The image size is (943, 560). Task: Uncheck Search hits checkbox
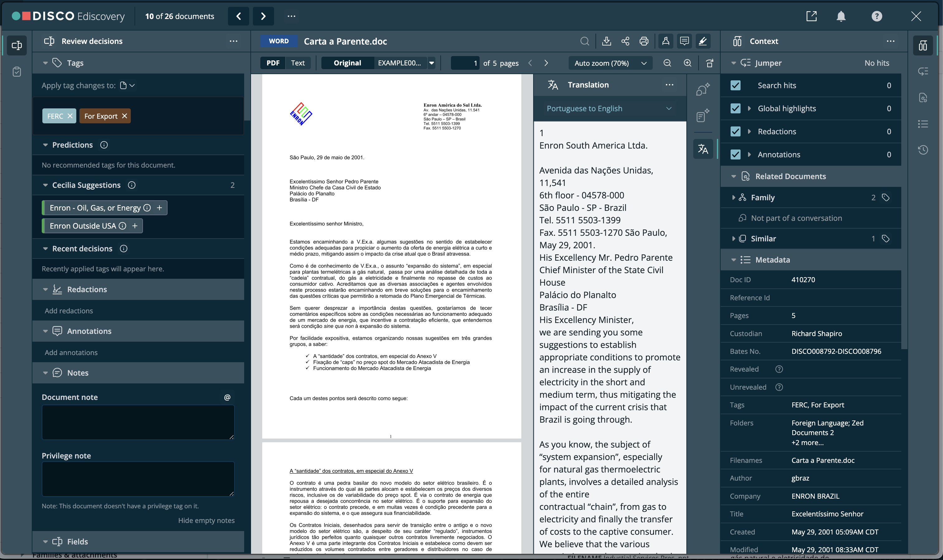tap(735, 85)
